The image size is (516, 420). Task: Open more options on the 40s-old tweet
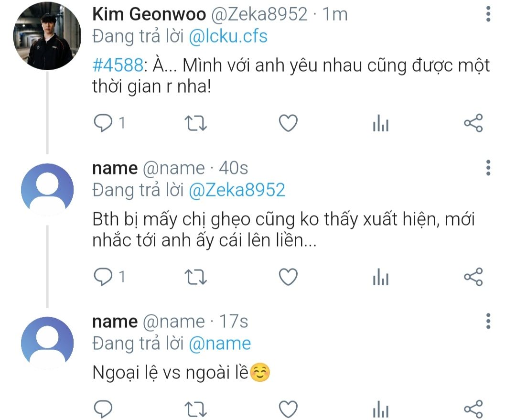[488, 168]
